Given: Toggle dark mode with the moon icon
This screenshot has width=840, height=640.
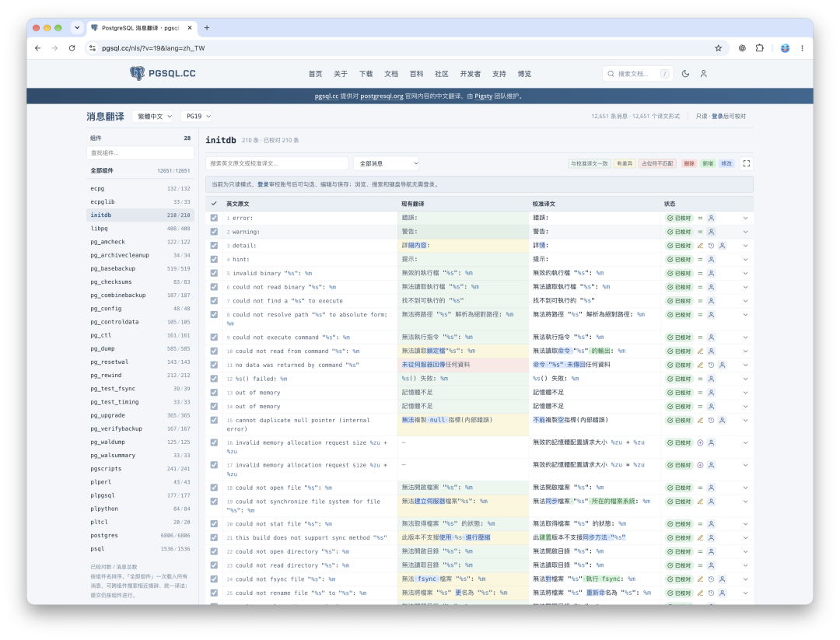Looking at the screenshot, I should [x=685, y=74].
